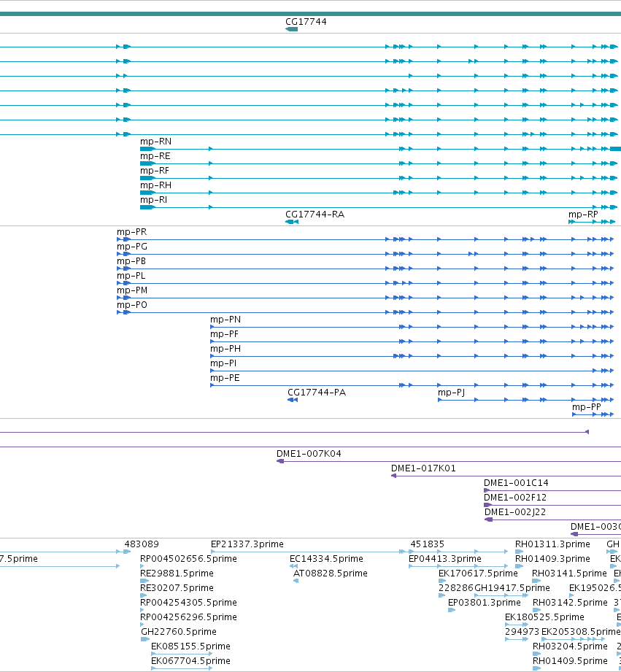Viewport: 621px width, 672px height.
Task: Select the mp-PM protein label
Action: 132,290
